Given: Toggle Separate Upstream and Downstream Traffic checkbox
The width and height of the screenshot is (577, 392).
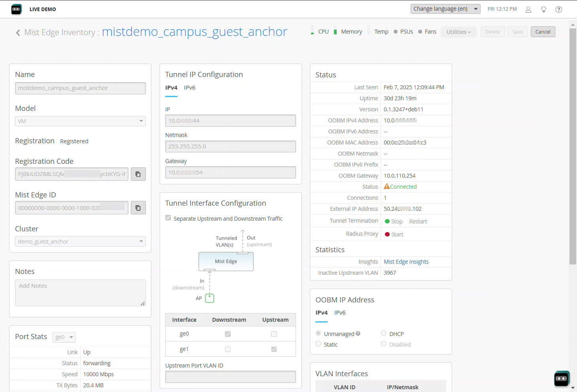Looking at the screenshot, I should click(x=168, y=218).
